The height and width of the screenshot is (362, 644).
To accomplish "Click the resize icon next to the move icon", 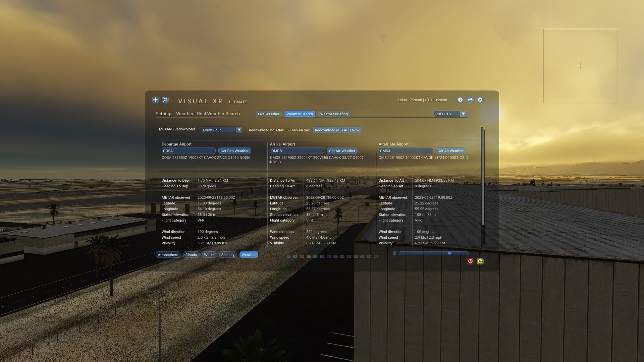I will [x=165, y=100].
